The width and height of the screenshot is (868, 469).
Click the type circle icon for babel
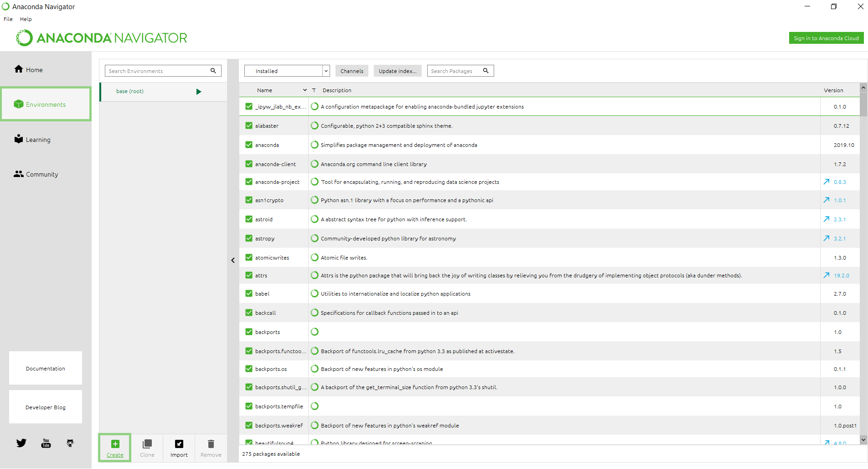pyautogui.click(x=315, y=293)
